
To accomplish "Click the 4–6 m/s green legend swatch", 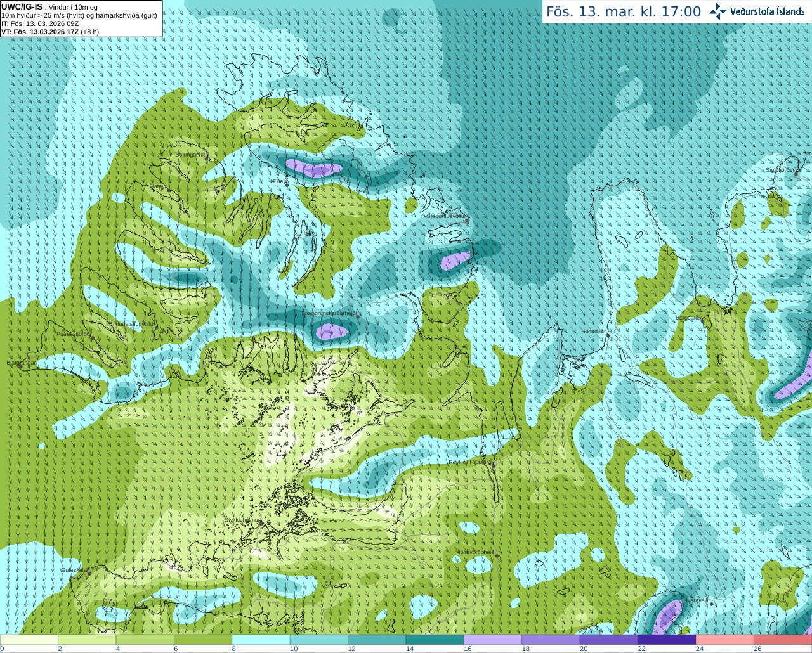I will (x=145, y=640).
